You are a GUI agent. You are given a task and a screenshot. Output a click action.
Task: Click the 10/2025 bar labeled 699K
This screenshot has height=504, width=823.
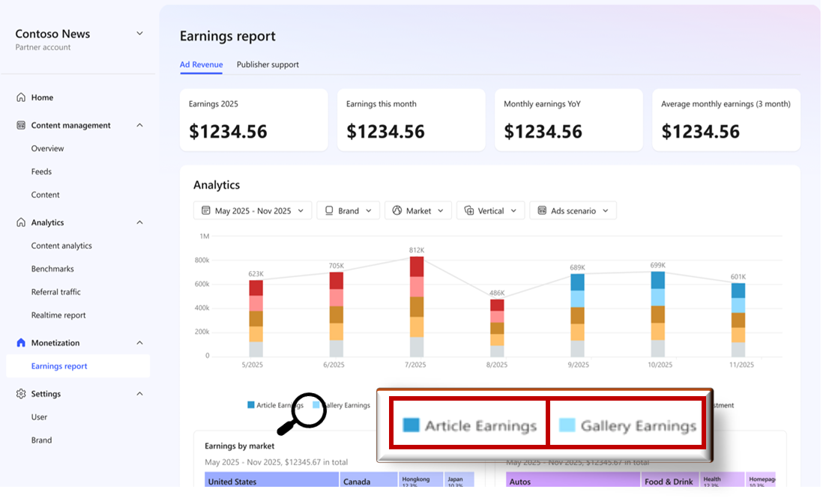657,315
